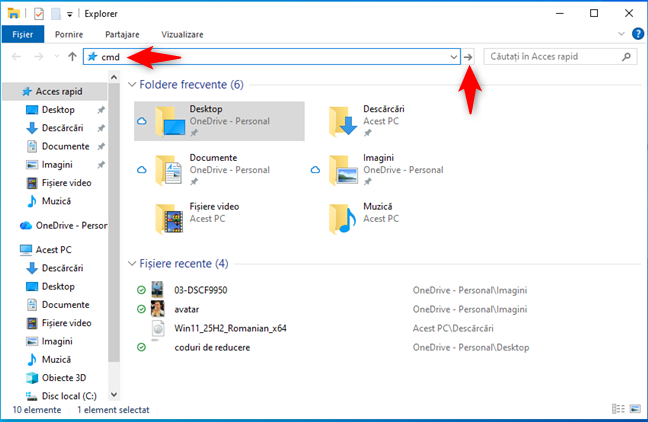Image resolution: width=648 pixels, height=422 pixels.
Task: Click the sync check mark beside 03-DSCF9950
Action: [x=141, y=290]
